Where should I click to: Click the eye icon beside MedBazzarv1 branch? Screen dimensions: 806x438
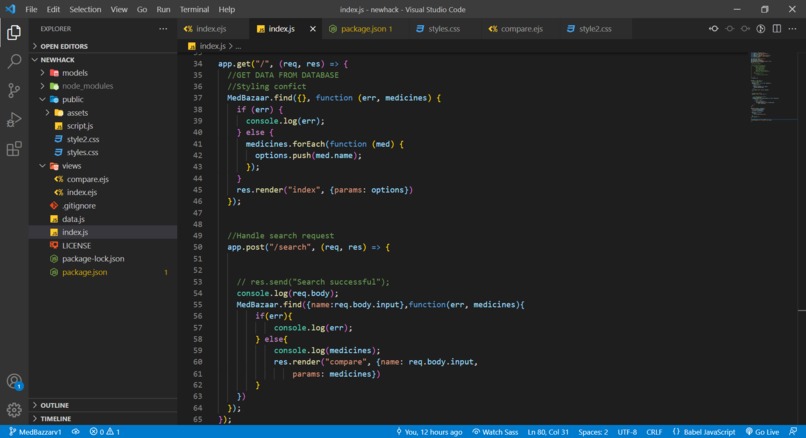point(76,432)
